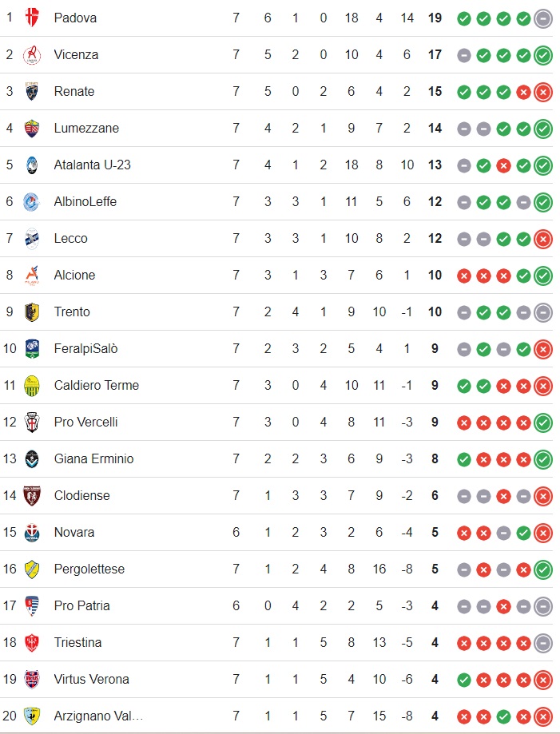
Task: Click the Pergolettese yellow shield icon
Action: [x=32, y=569]
